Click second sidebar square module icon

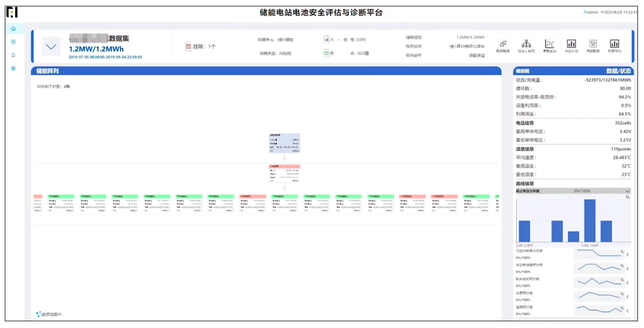14,42
